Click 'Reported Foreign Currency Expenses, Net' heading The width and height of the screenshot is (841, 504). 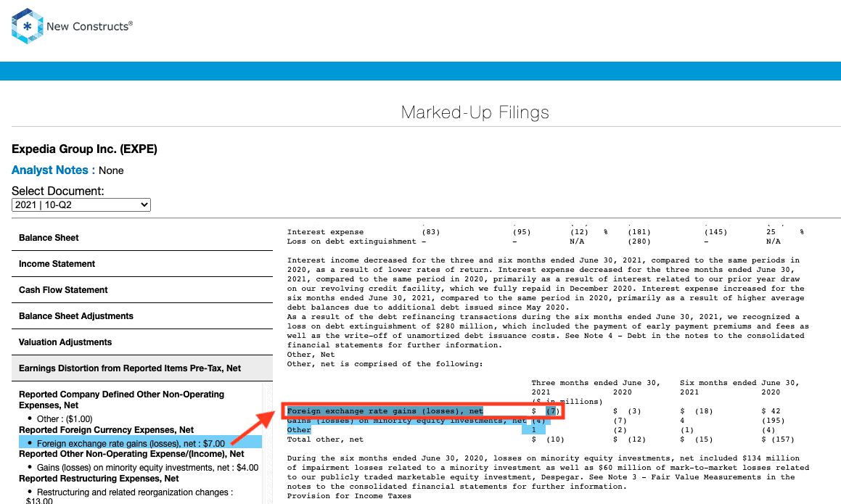point(106,430)
